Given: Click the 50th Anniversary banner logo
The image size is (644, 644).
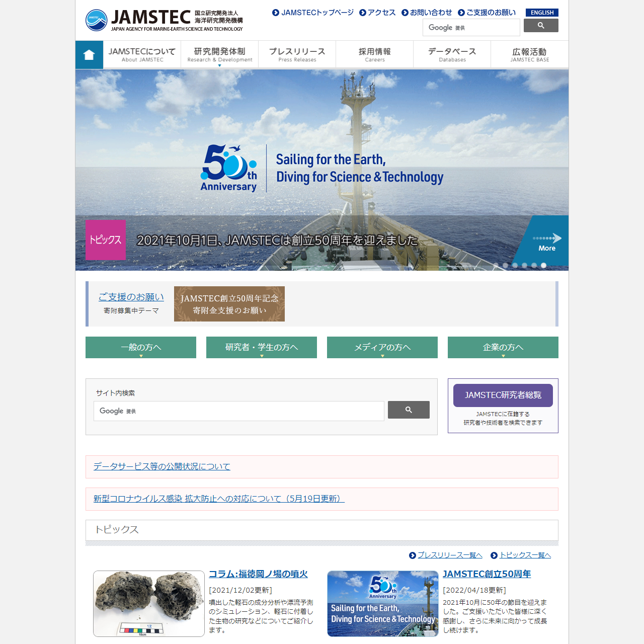Looking at the screenshot, I should 229,169.
